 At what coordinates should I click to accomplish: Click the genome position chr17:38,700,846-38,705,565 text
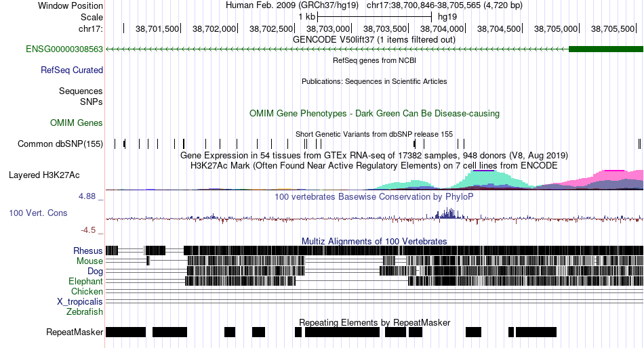(445, 5)
